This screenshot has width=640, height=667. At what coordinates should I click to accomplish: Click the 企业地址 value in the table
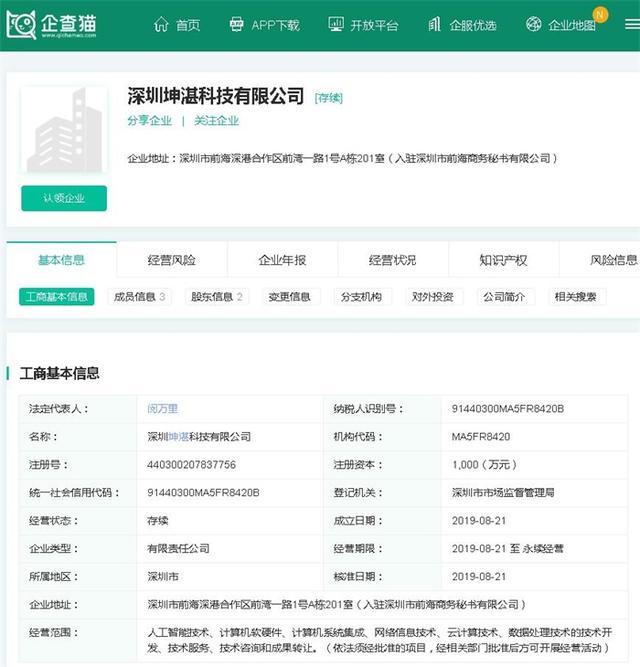[337, 604]
